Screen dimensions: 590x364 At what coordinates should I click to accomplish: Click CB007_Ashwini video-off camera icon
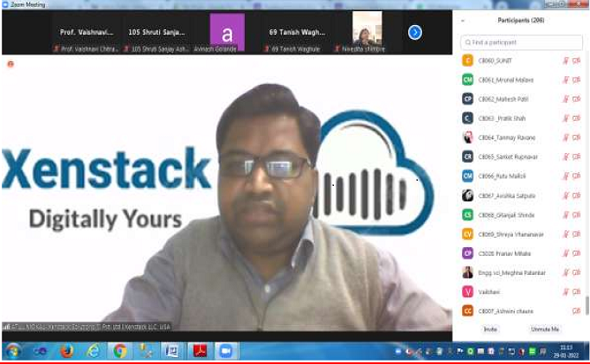(576, 311)
